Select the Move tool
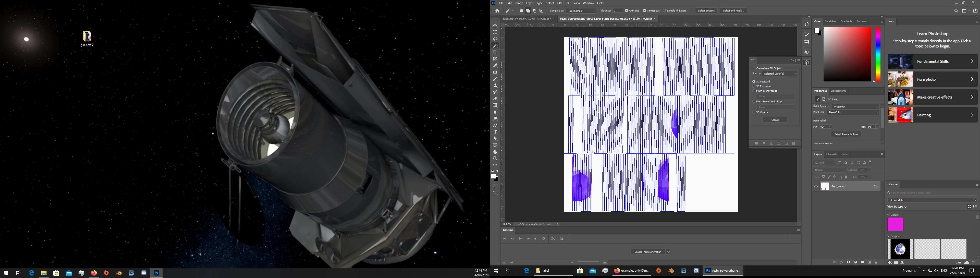The image size is (980, 278). coord(495,26)
